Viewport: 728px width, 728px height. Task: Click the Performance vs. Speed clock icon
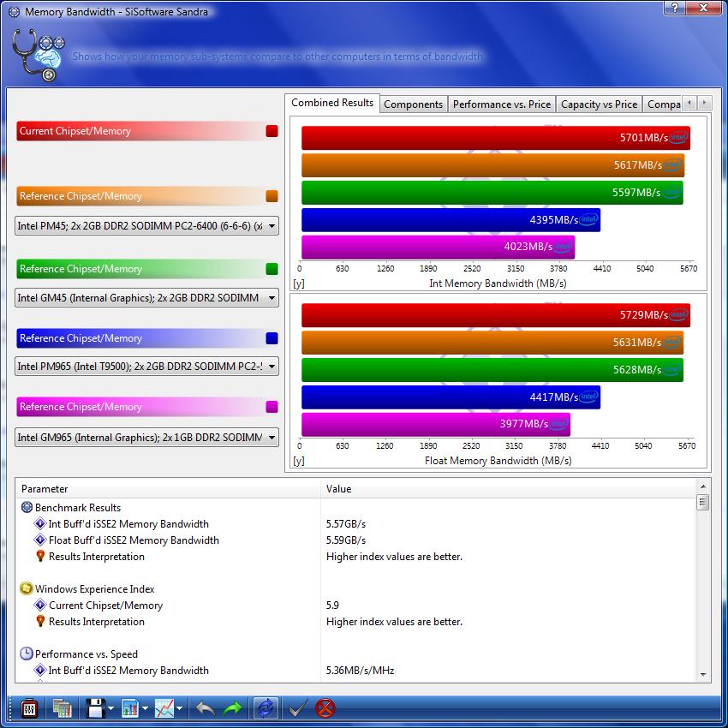(x=27, y=653)
